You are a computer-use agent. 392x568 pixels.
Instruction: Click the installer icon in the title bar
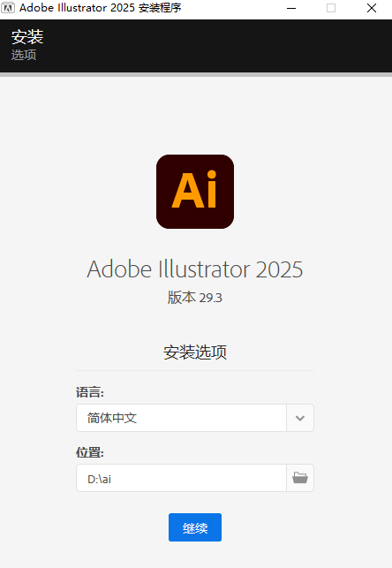[x=8, y=8]
